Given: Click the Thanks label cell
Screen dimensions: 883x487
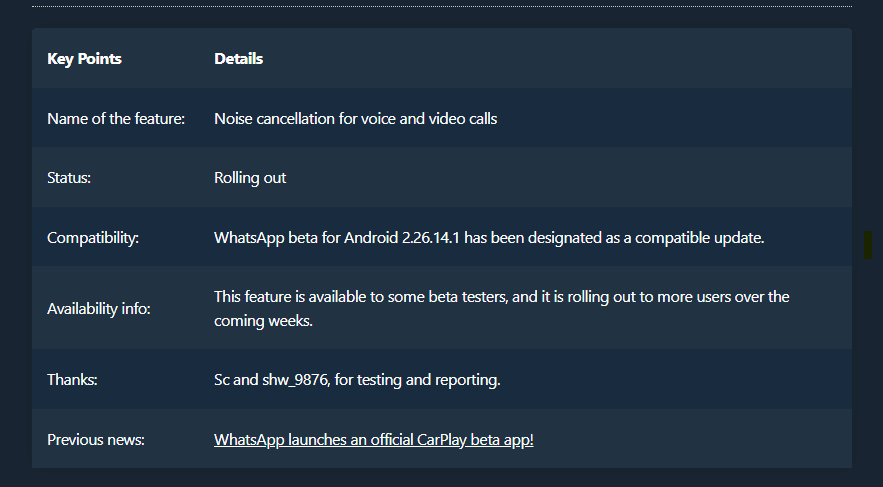Looking at the screenshot, I should tap(70, 380).
